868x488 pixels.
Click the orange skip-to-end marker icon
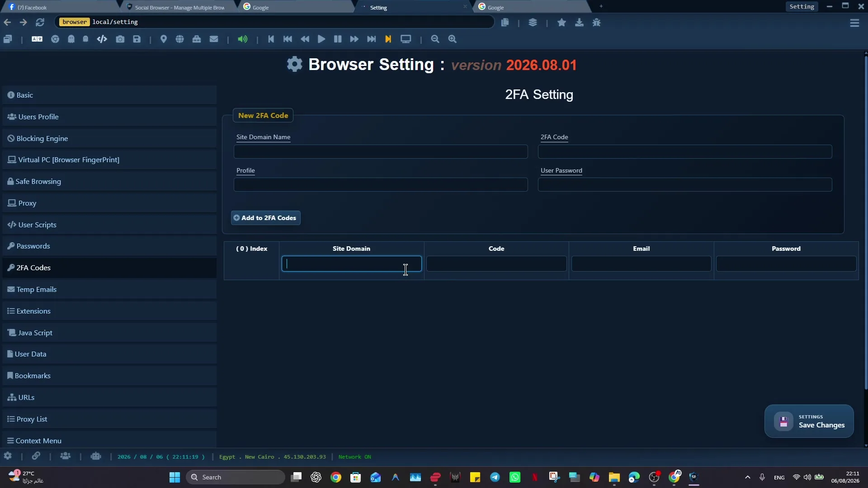(x=388, y=39)
